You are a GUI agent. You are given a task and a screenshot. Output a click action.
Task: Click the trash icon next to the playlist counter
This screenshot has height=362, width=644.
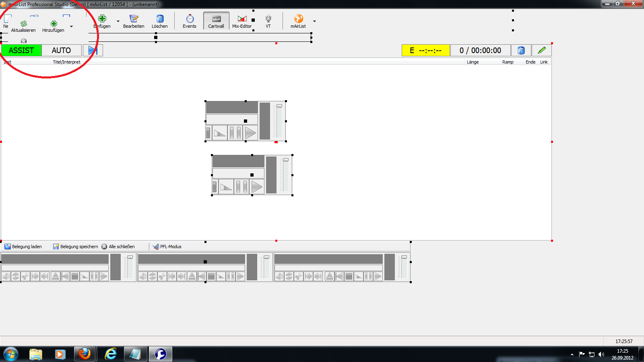521,50
